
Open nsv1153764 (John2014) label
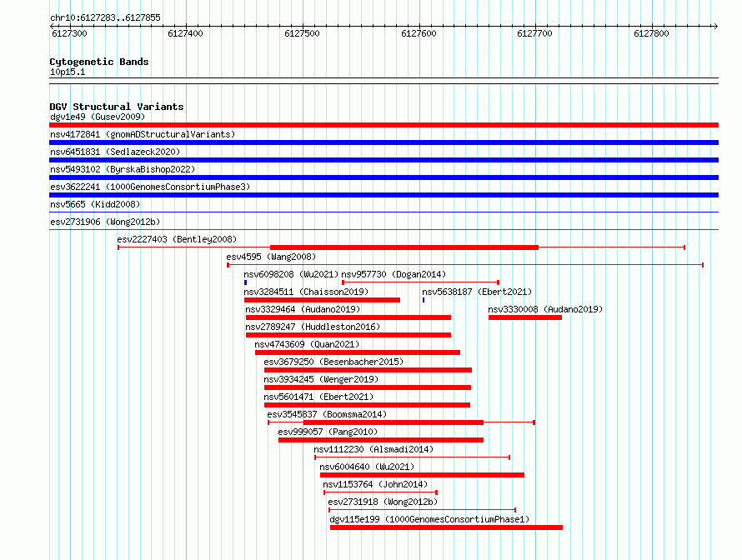click(x=375, y=484)
